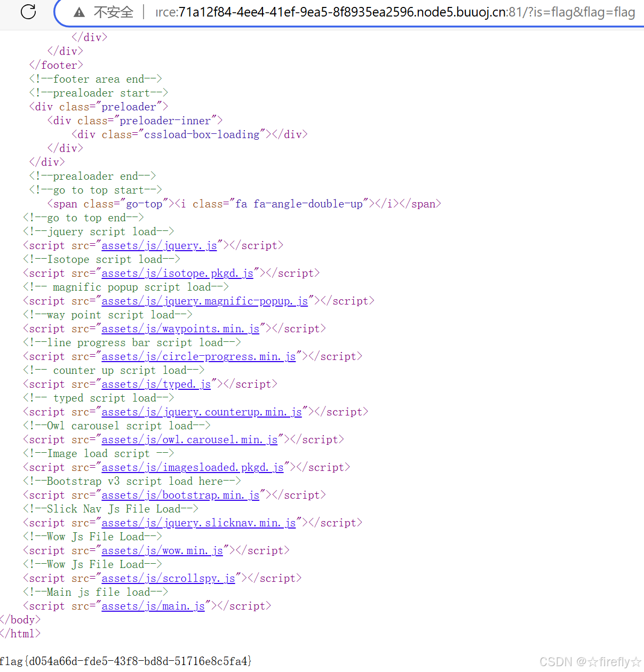
Task: Click the Owl carousel script load comment
Action: coord(117,426)
